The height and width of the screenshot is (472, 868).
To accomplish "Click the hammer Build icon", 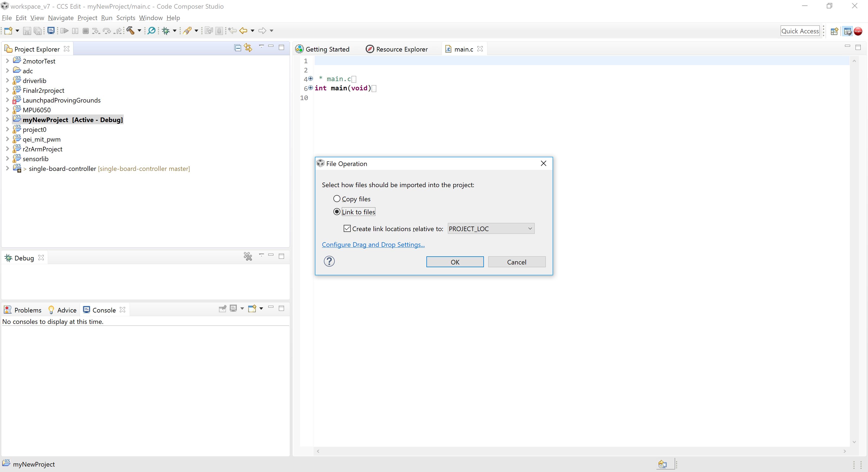I will [x=130, y=31].
